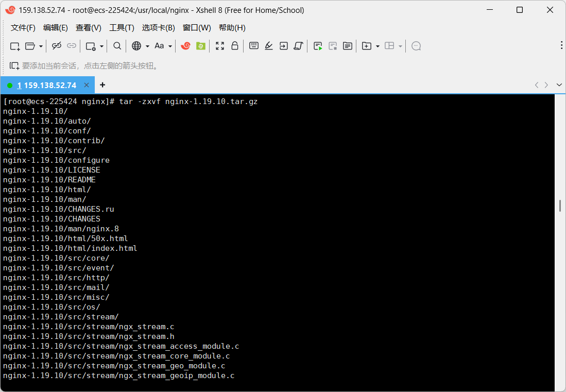Open the 窗口(W) menu
The width and height of the screenshot is (566, 392).
pos(197,28)
